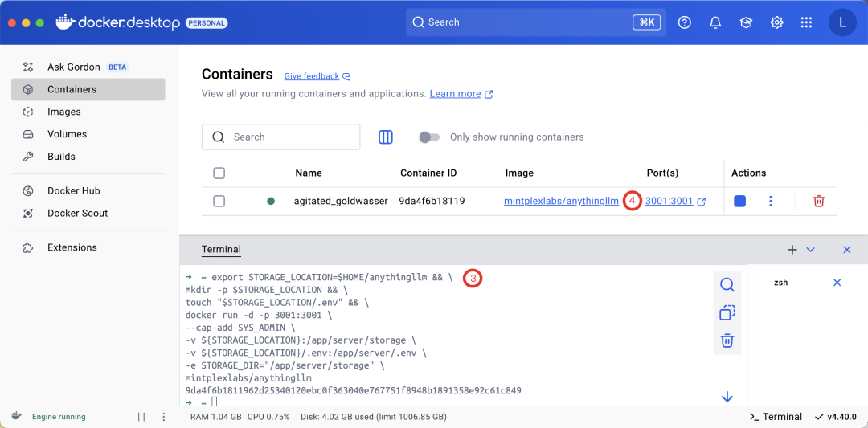This screenshot has height=428, width=868.
Task: Delete the agitated_goldwasser container
Action: click(x=819, y=202)
